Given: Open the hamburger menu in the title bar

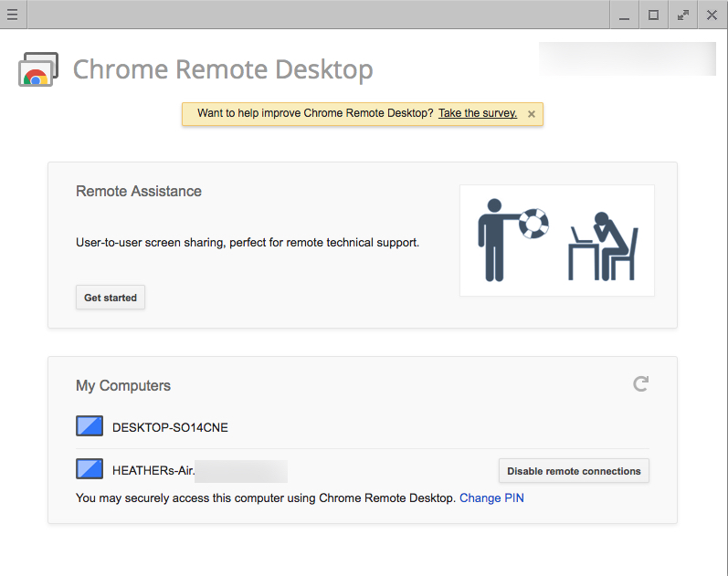Looking at the screenshot, I should click(13, 15).
